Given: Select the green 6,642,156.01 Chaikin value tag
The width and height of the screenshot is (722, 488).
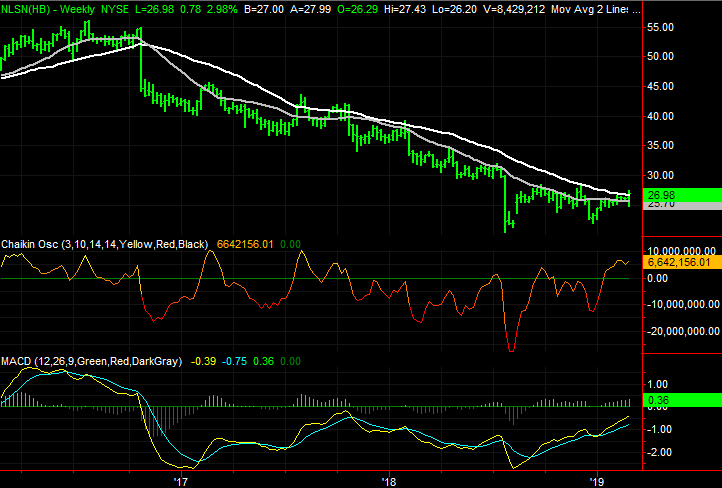Looking at the screenshot, I should pos(680,262).
